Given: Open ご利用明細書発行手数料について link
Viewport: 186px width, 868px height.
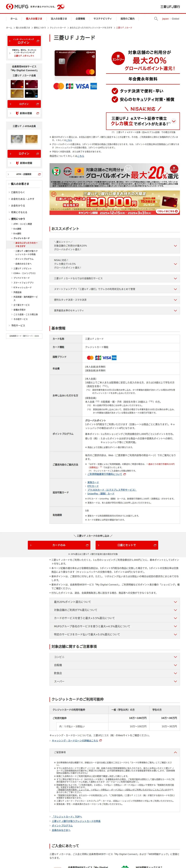Looking at the screenshot, I should point(105,474).
